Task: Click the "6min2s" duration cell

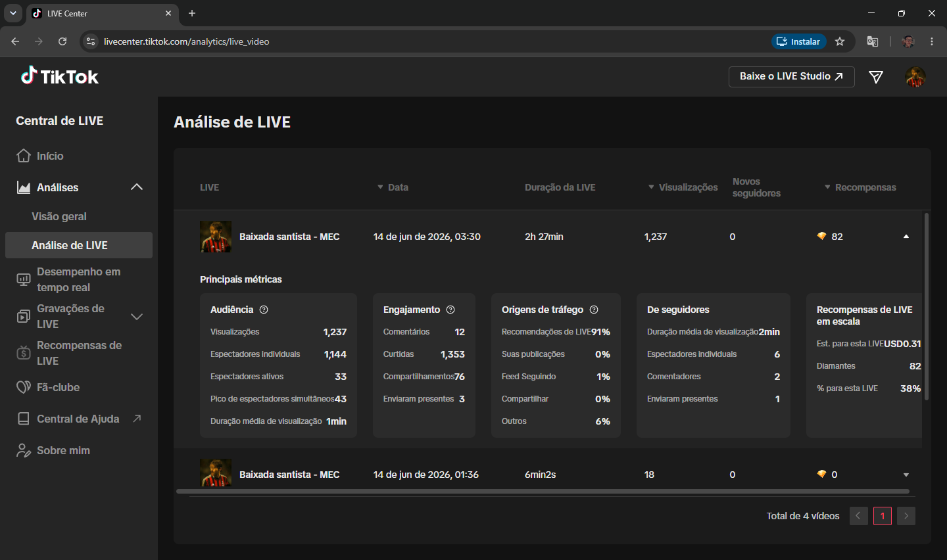Action: pyautogui.click(x=541, y=475)
